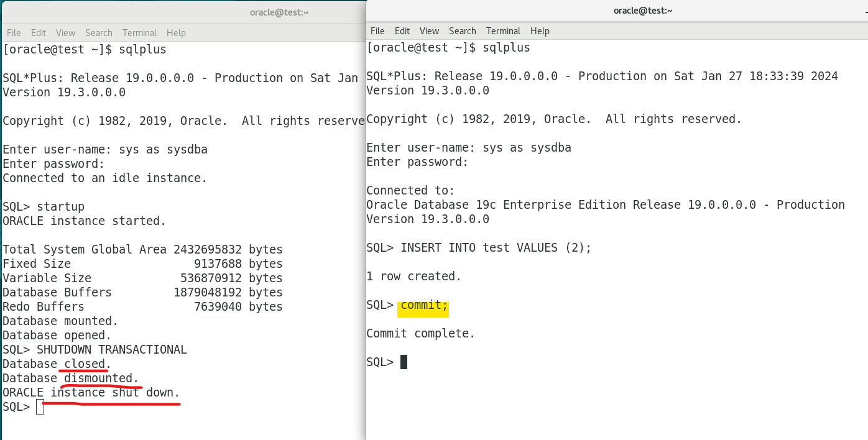
Task: Click the hollow cursor after instance shut down
Action: coord(40,407)
